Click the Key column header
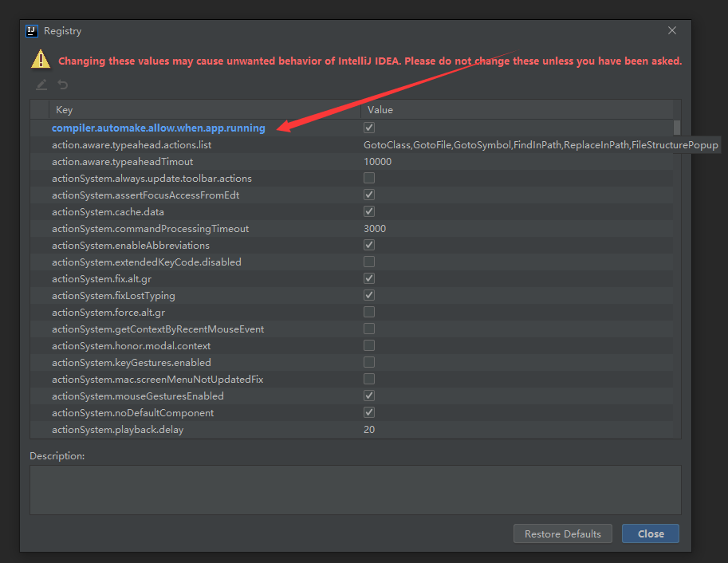The height and width of the screenshot is (563, 728). pos(204,109)
